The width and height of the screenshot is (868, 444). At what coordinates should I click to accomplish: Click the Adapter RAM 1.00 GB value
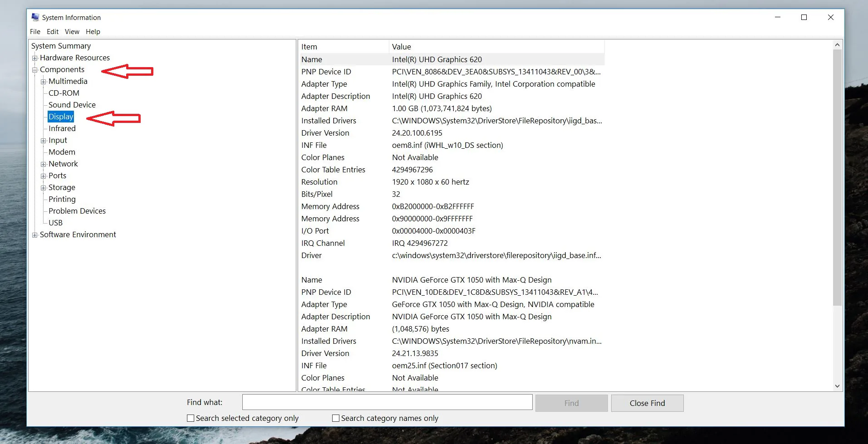click(x=442, y=108)
